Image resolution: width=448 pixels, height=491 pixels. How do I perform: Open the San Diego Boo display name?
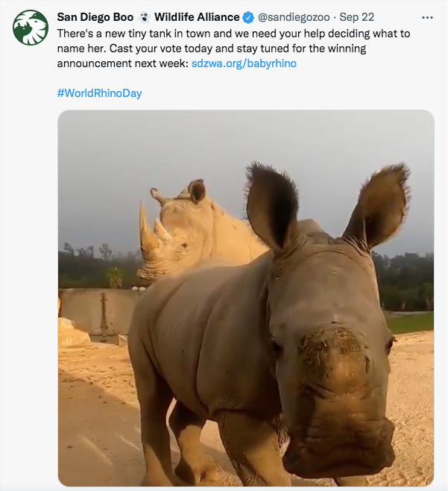95,17
